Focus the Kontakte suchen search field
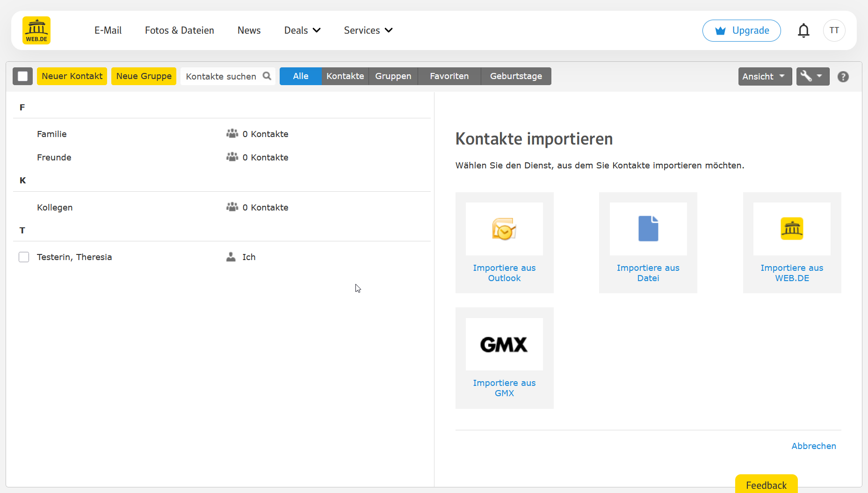868x493 pixels. [x=221, y=76]
